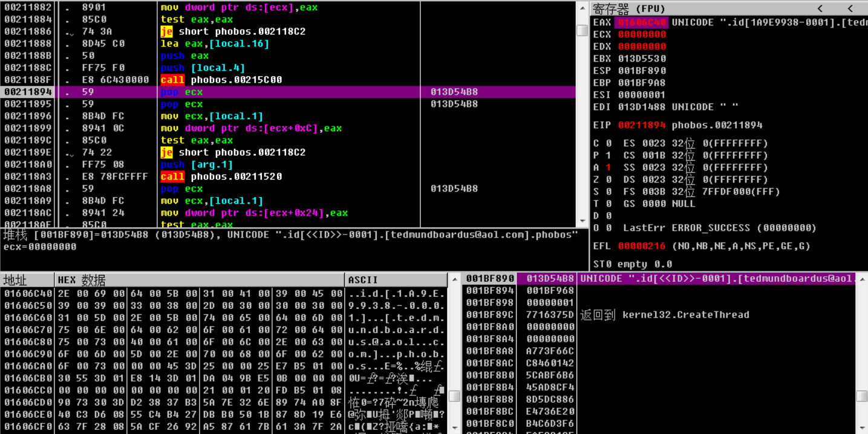Select dump row at address 01606CA0

(x=224, y=366)
